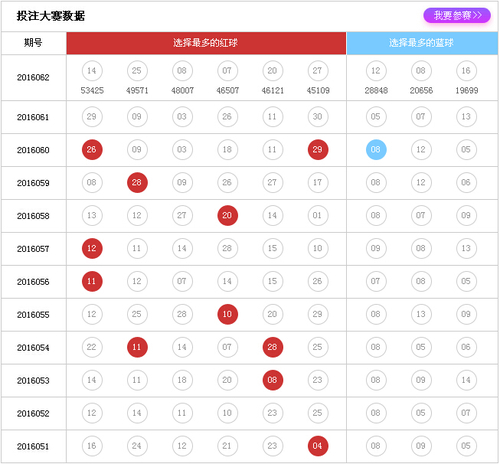Select red ball 26 in row 2016060

click(92, 150)
